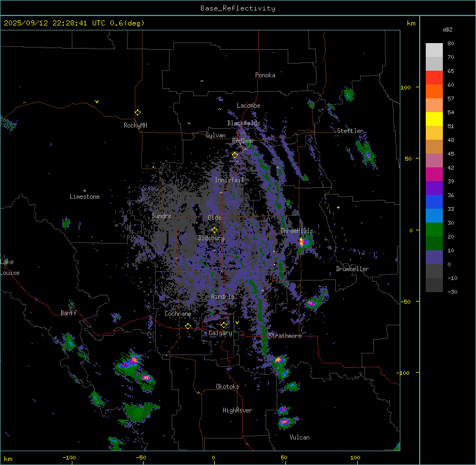Click the Cochrane label
This screenshot has width=476, height=465.
pyautogui.click(x=178, y=314)
